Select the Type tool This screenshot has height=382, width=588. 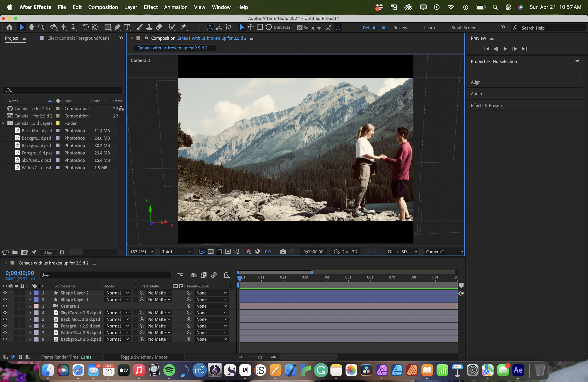click(127, 27)
